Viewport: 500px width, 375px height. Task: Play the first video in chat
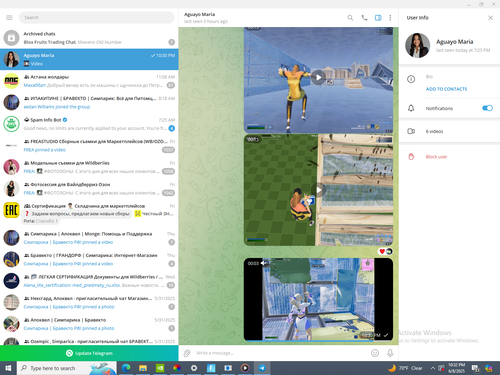tap(319, 78)
